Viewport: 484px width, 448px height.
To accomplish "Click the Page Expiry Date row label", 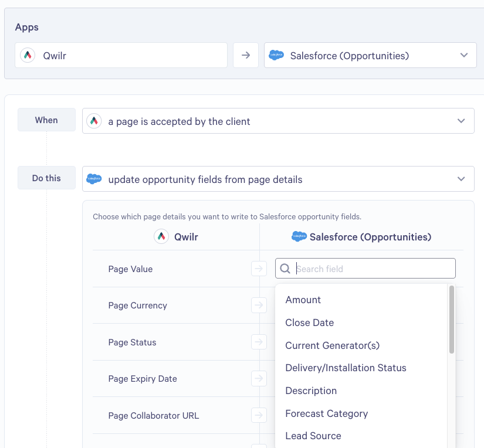I will tap(143, 379).
